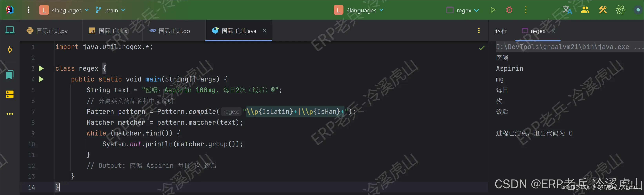The height and width of the screenshot is (195, 644).
Task: Open the 4languages project dropdown
Action: pyautogui.click(x=64, y=10)
